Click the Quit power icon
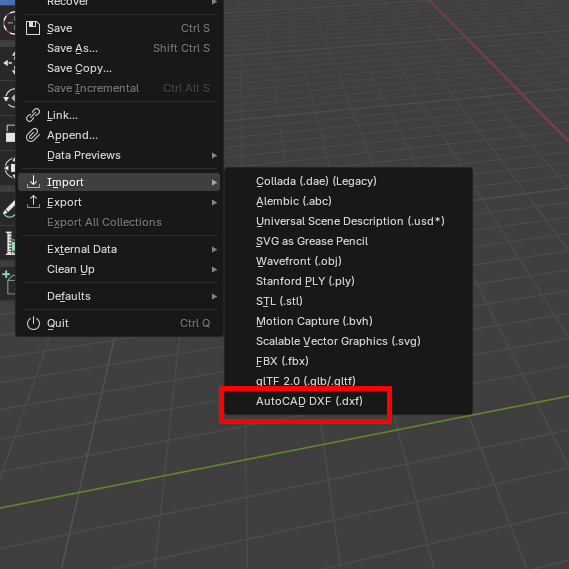Viewport: 569px width, 569px height. tap(33, 323)
